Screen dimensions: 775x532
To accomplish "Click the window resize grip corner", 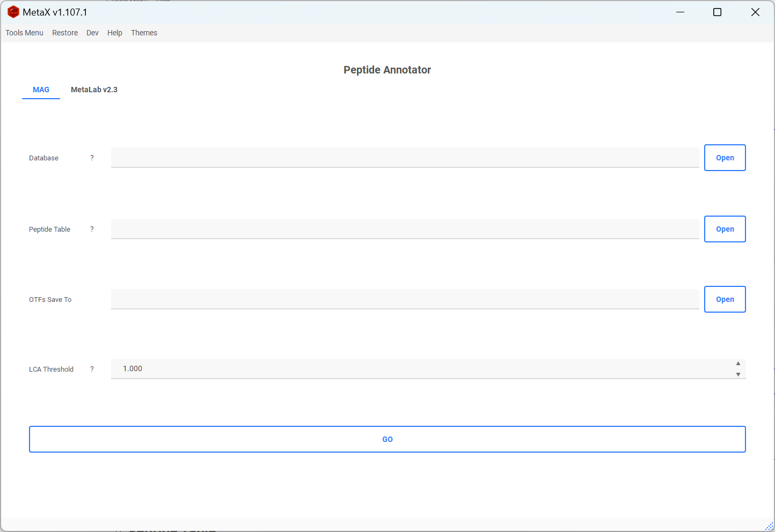I will tap(769, 527).
